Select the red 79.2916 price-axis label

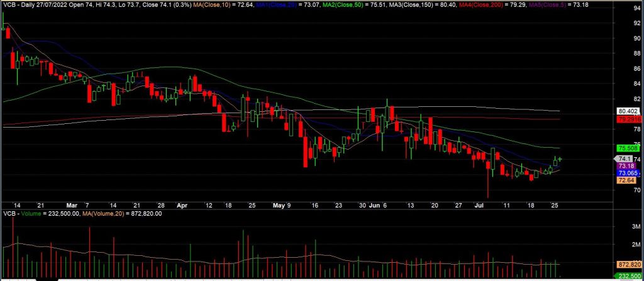(629, 119)
